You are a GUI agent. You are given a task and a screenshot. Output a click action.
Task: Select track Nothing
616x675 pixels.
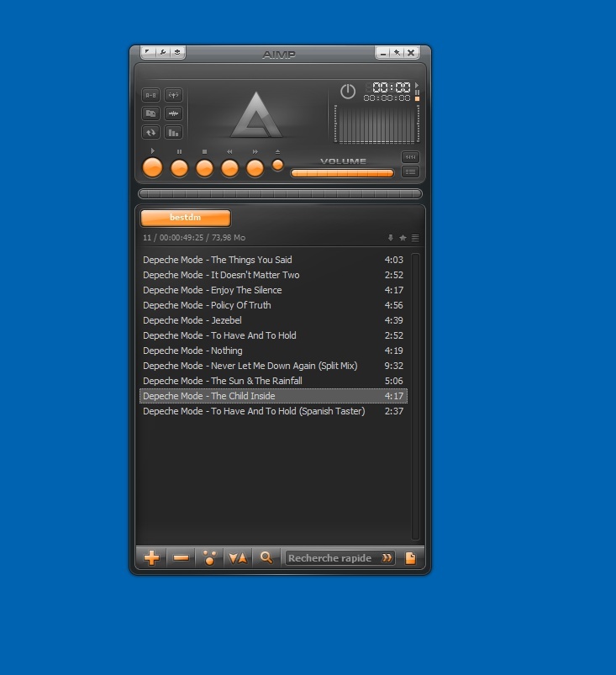click(x=273, y=351)
